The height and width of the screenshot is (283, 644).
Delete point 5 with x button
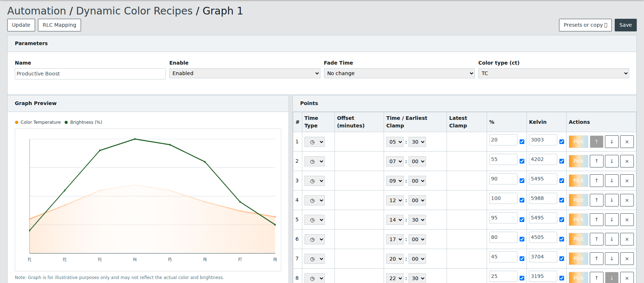(x=627, y=219)
